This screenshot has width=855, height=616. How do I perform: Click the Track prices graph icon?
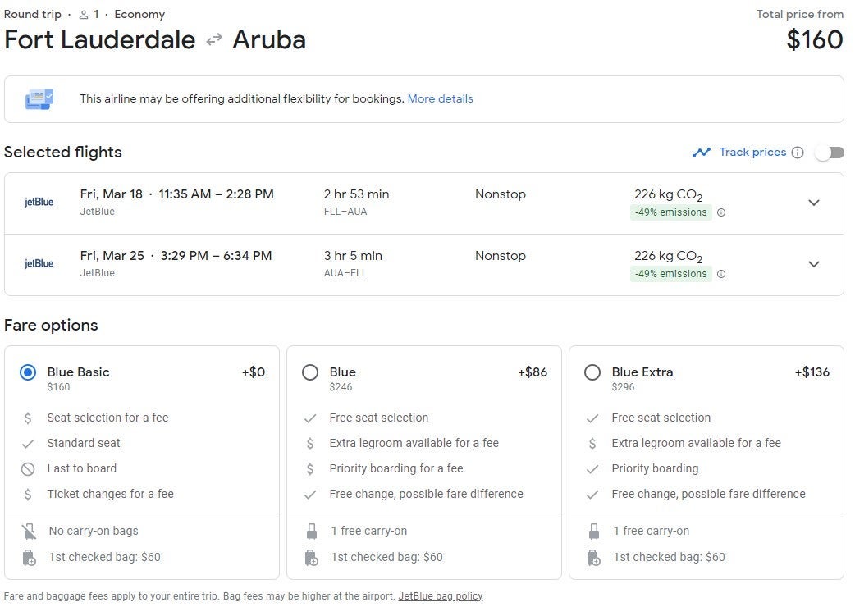coord(701,153)
